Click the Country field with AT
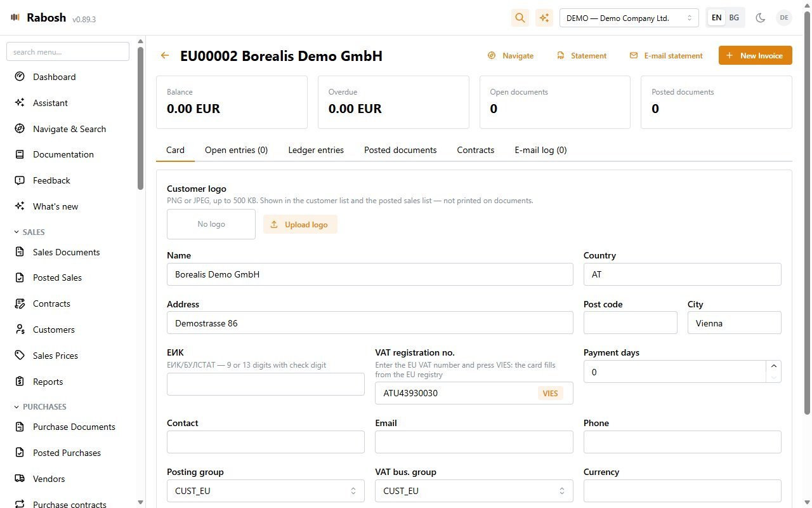The width and height of the screenshot is (812, 508). (682, 274)
